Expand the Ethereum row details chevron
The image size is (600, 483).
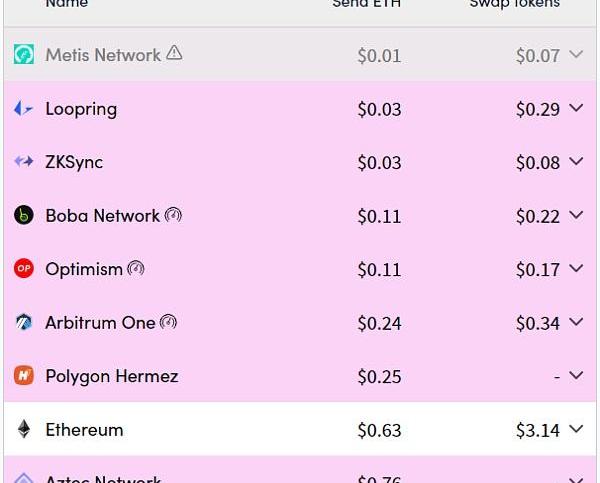click(575, 429)
